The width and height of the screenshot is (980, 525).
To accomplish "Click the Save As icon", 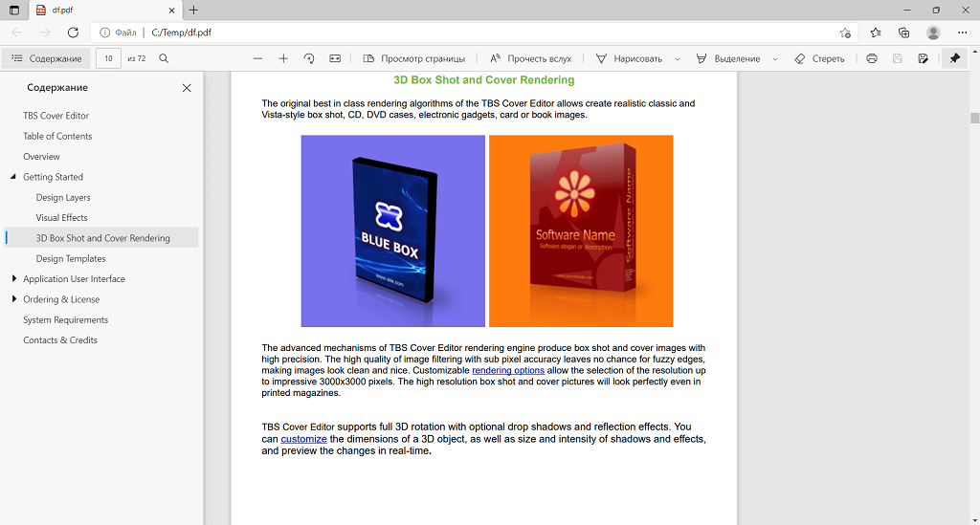I will pos(924,58).
